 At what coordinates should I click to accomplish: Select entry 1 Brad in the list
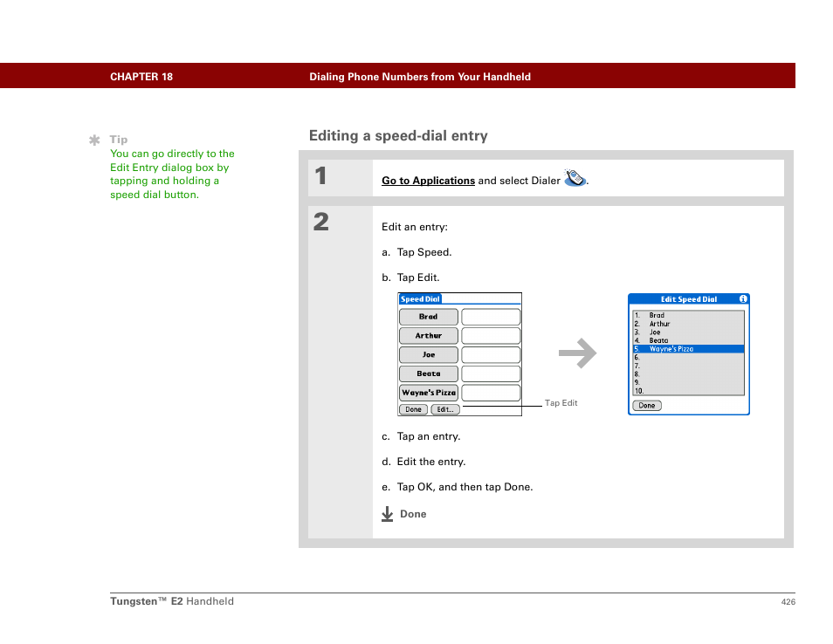click(689, 315)
